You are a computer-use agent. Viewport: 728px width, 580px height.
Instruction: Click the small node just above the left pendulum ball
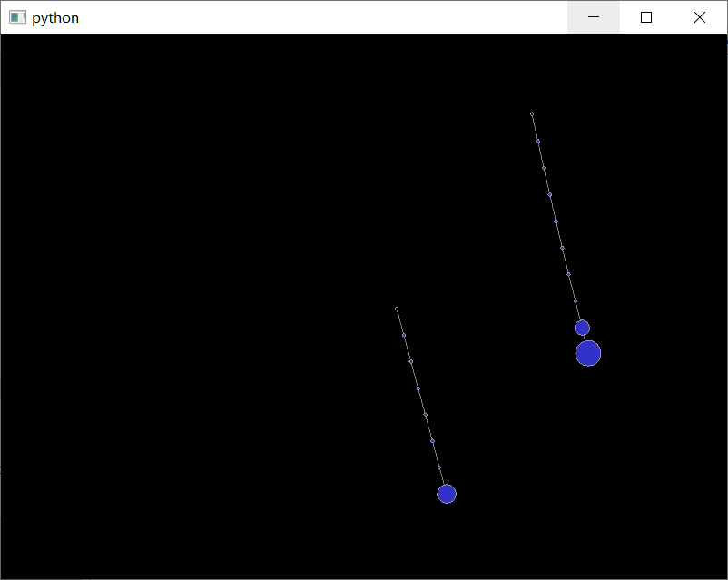[439, 467]
